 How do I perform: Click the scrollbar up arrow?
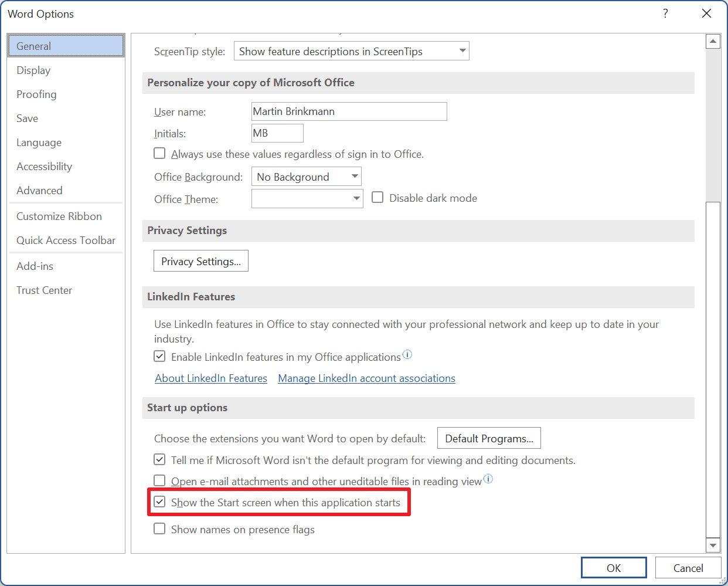pos(713,40)
